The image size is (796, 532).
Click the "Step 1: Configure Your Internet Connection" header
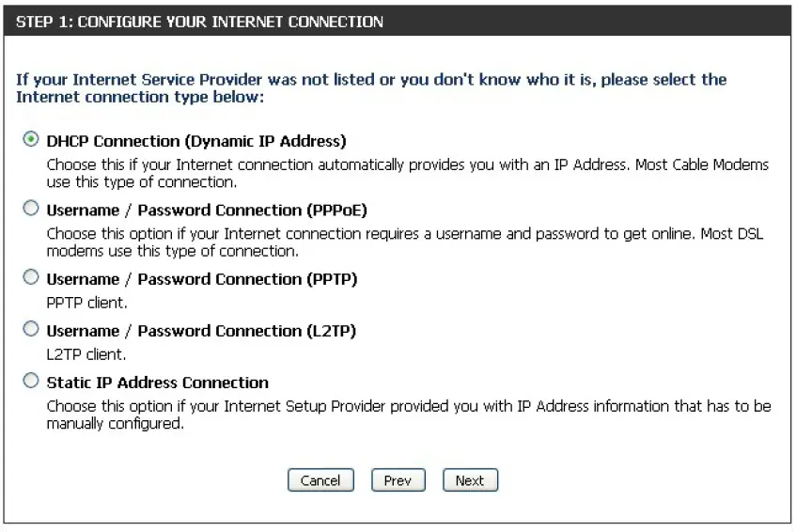200,22
